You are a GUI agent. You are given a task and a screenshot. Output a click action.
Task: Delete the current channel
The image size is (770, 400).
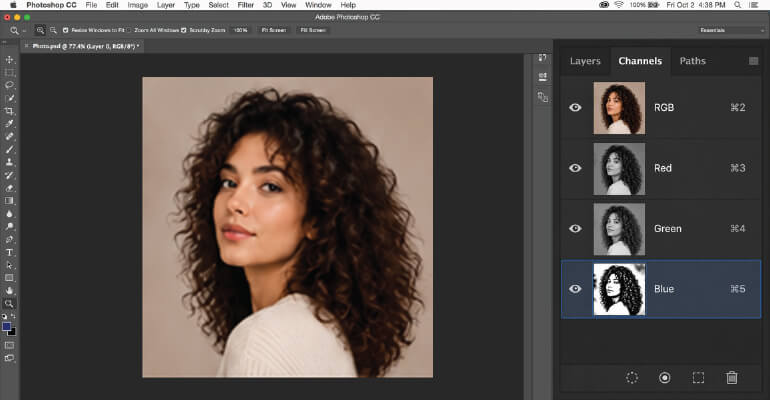[732, 377]
